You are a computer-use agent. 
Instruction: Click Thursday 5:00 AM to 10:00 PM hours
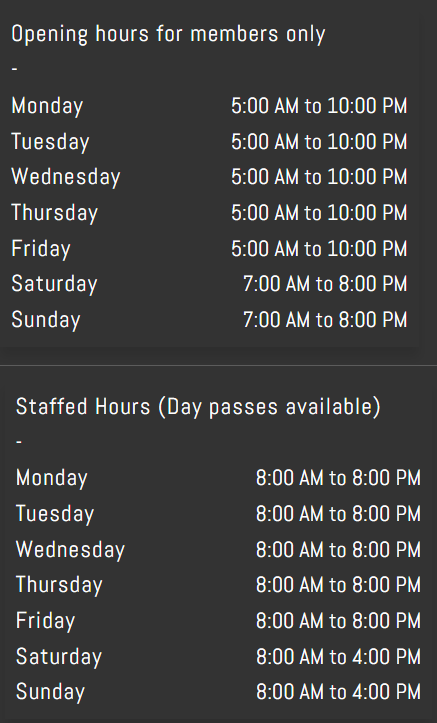[x=319, y=213]
